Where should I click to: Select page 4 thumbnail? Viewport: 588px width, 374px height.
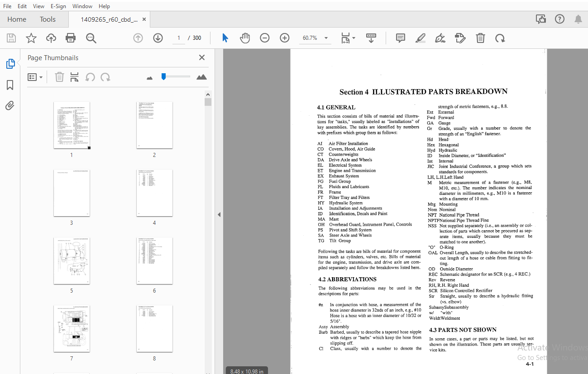click(x=154, y=193)
